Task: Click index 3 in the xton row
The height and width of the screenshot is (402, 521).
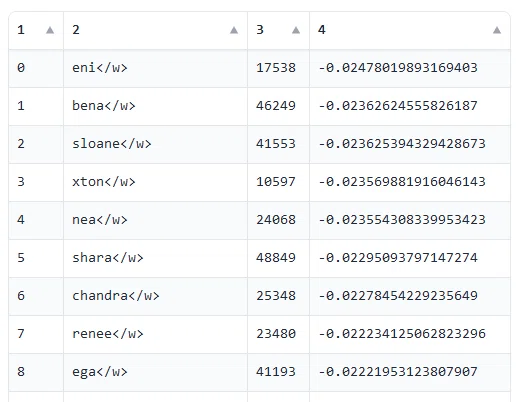Action: [21, 182]
